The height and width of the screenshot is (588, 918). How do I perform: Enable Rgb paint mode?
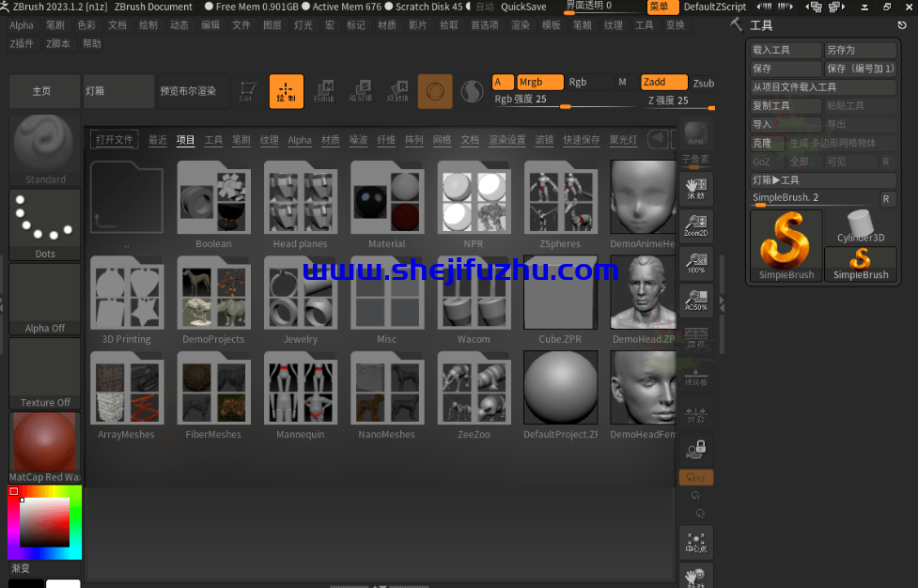click(x=589, y=82)
